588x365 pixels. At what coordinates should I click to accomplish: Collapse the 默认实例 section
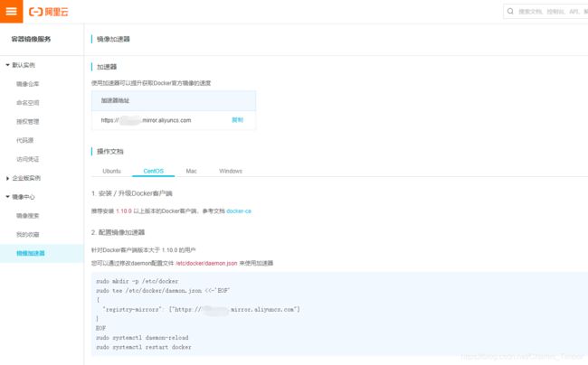7,65
